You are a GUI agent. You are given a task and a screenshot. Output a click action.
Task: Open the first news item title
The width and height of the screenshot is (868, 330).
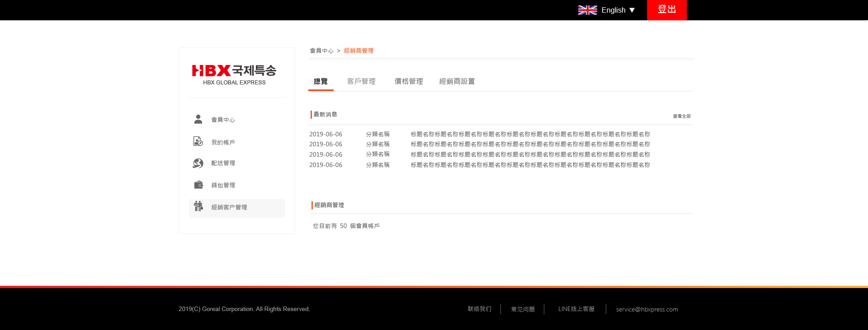pyautogui.click(x=530, y=134)
